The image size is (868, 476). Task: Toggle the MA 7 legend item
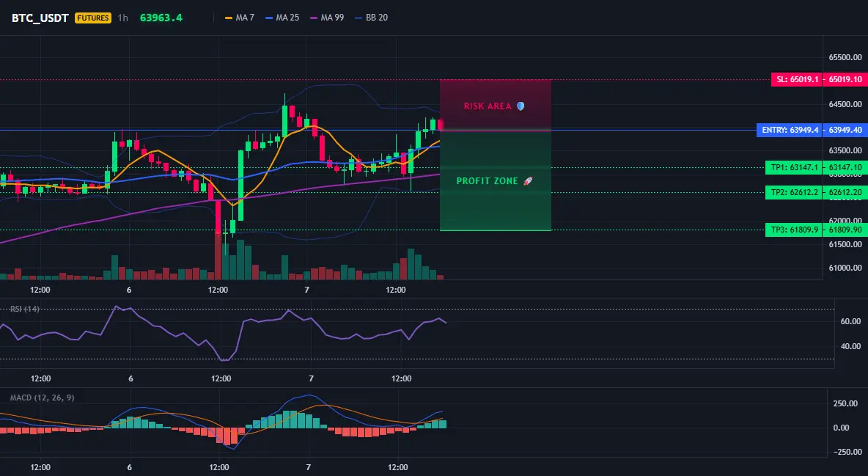point(240,18)
